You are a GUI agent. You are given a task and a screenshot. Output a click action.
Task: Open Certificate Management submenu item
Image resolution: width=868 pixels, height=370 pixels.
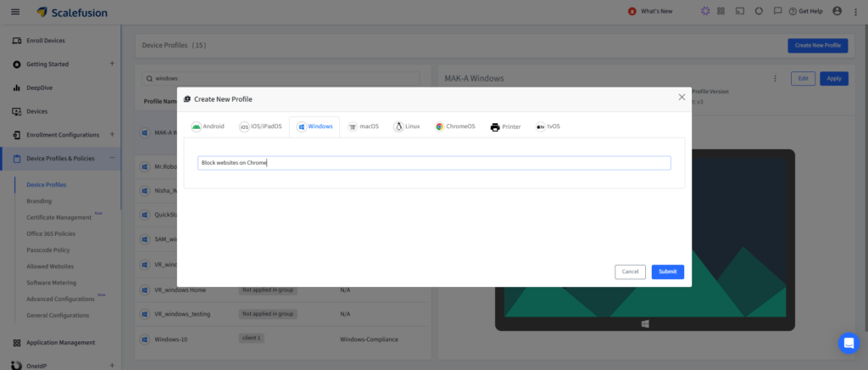(x=59, y=217)
